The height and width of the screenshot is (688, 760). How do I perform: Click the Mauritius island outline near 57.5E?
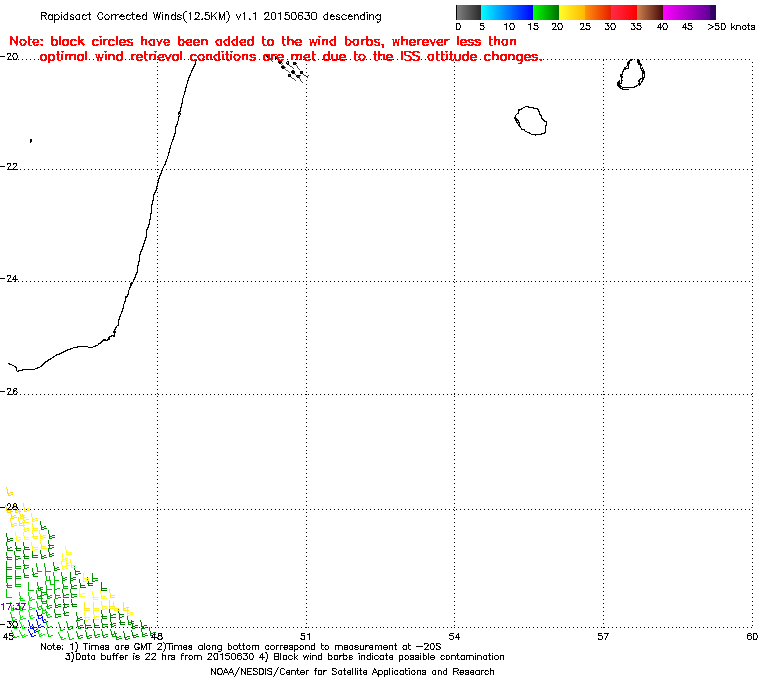pos(631,74)
